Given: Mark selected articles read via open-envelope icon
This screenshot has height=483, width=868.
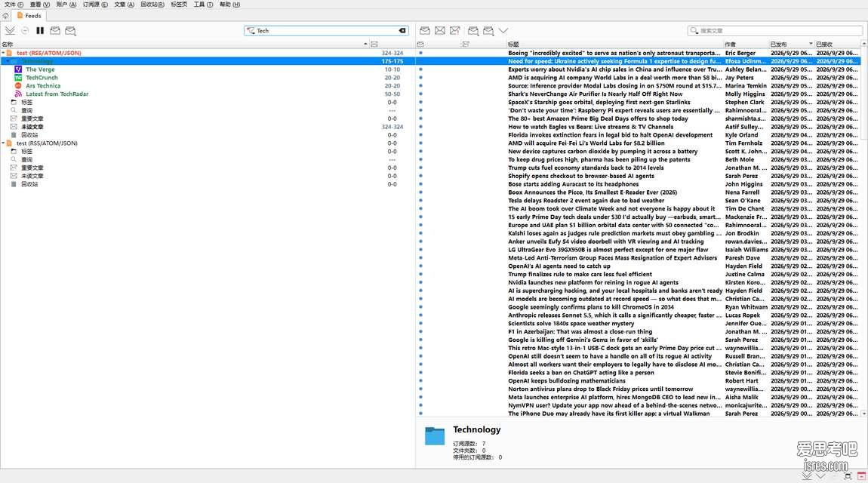Looking at the screenshot, I should 425,30.
